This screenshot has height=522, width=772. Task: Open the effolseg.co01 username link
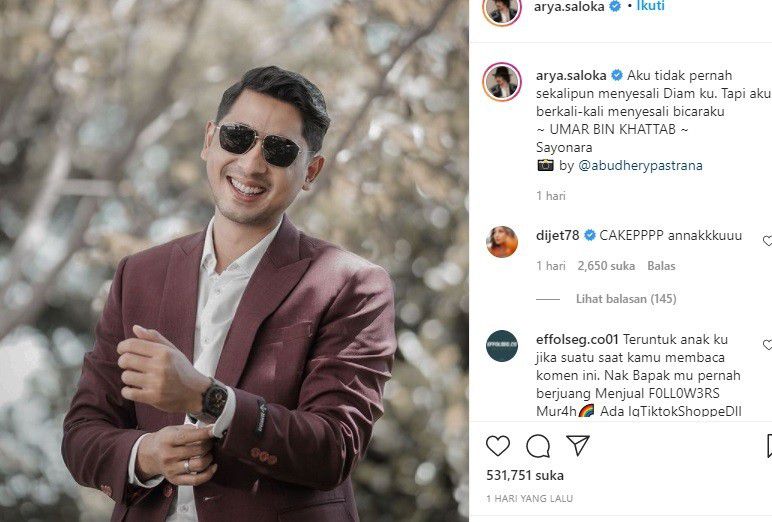pyautogui.click(x=575, y=338)
